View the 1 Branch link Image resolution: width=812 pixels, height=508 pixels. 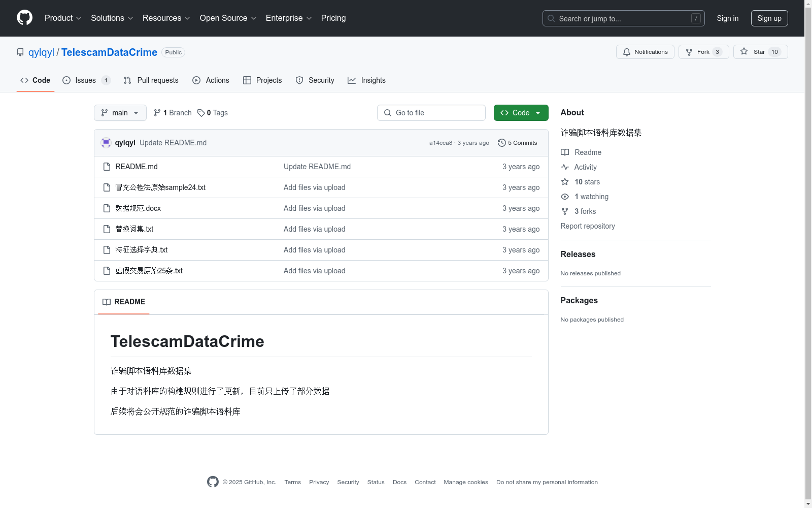click(173, 113)
